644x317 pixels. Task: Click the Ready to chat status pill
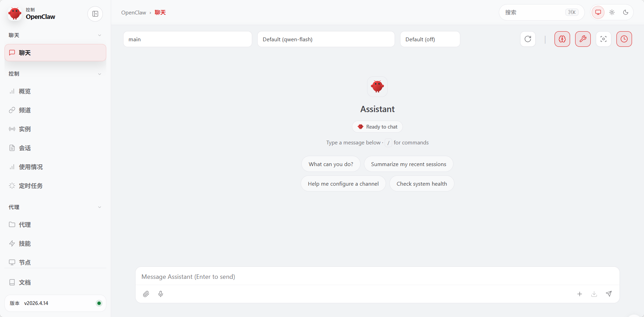click(377, 127)
